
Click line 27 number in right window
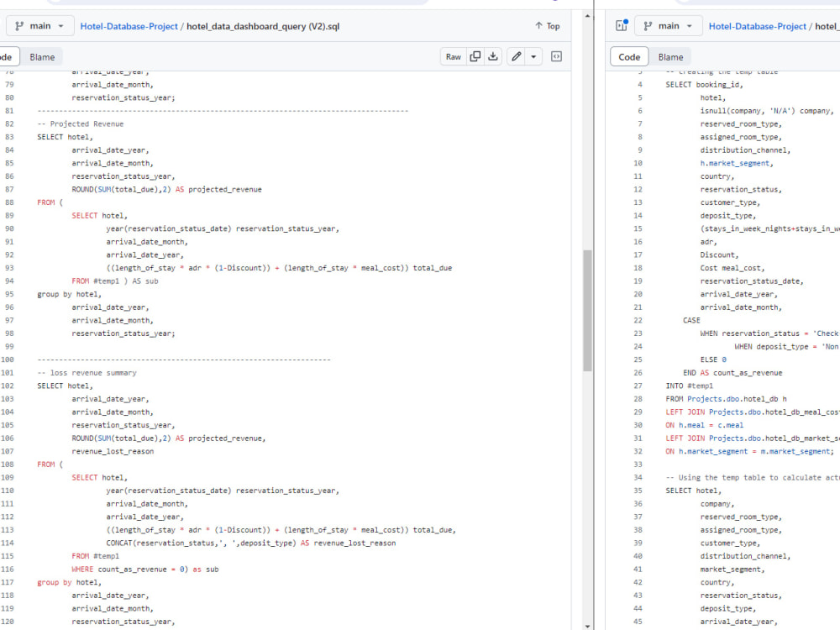point(638,386)
